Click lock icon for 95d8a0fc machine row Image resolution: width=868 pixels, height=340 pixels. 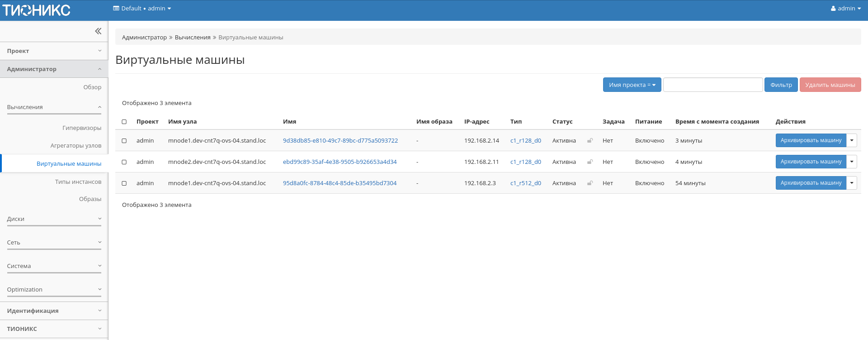click(590, 183)
